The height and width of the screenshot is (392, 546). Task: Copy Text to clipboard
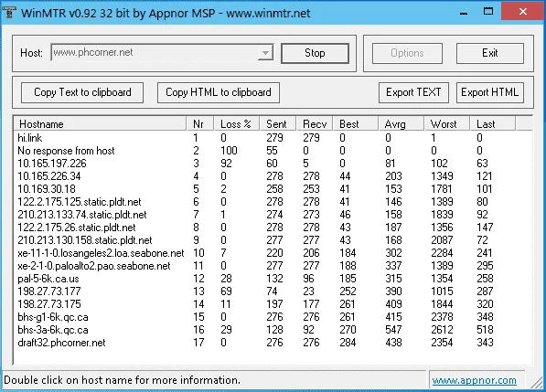[82, 92]
